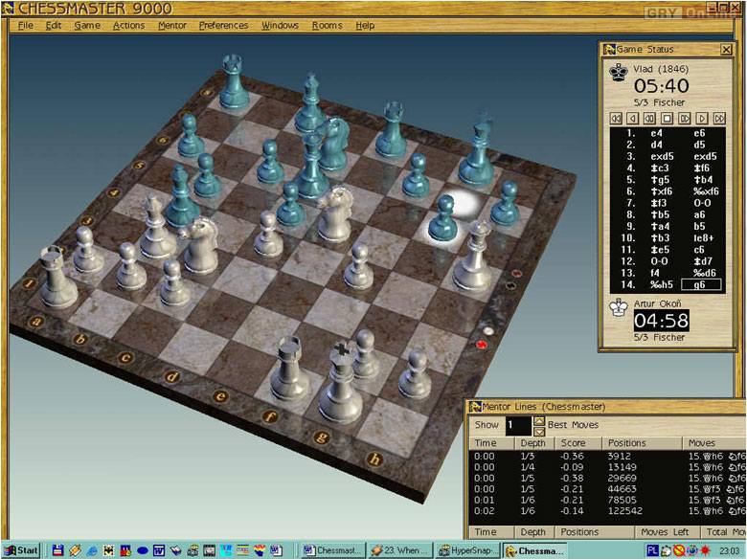Open the Windows menu
This screenshot has height=560, width=747.
[x=280, y=25]
